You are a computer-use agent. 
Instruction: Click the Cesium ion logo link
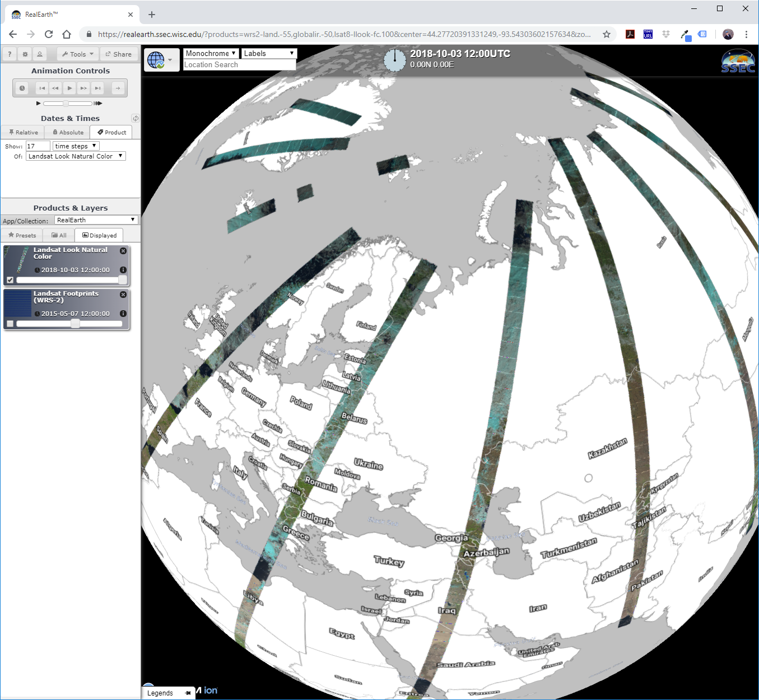(206, 690)
